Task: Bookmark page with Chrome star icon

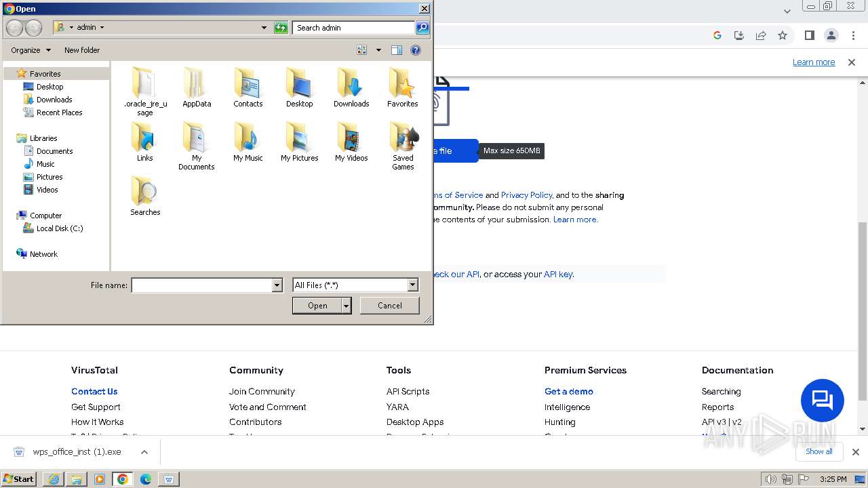Action: pos(783,35)
